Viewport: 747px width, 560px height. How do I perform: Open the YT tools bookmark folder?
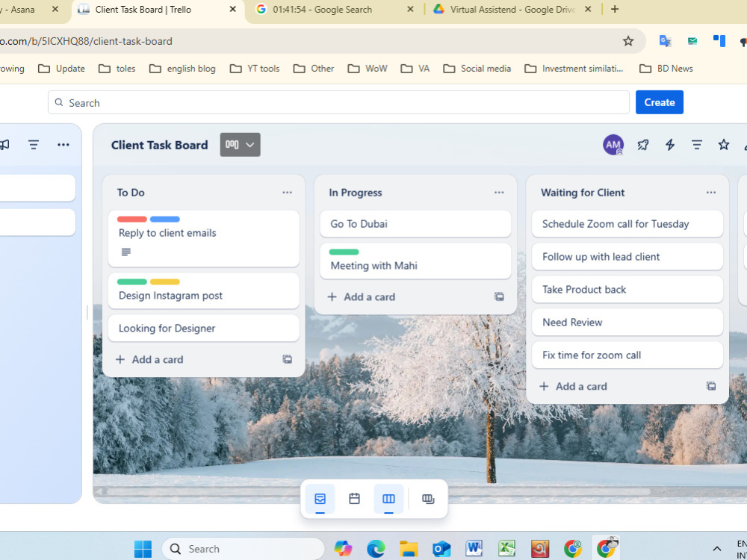tap(255, 69)
